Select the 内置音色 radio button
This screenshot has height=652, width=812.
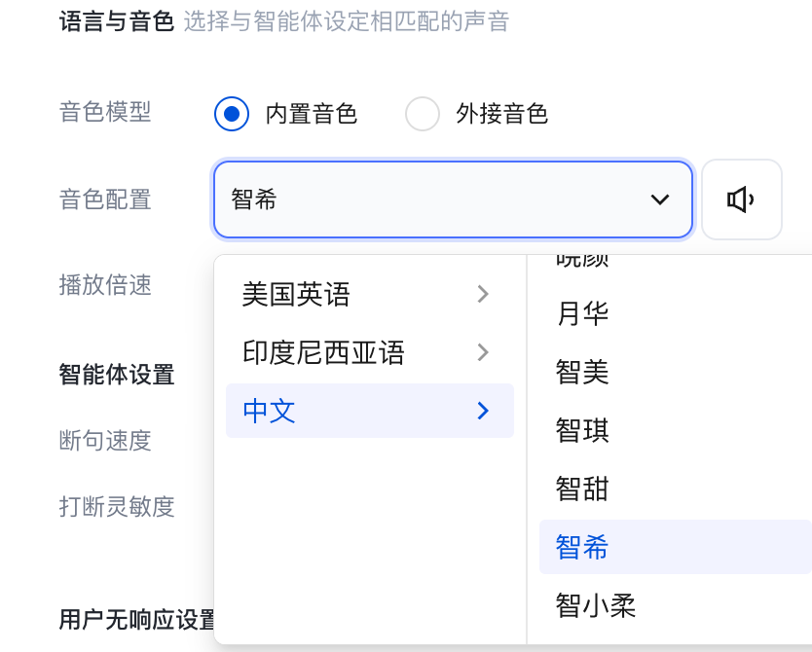[x=232, y=114]
